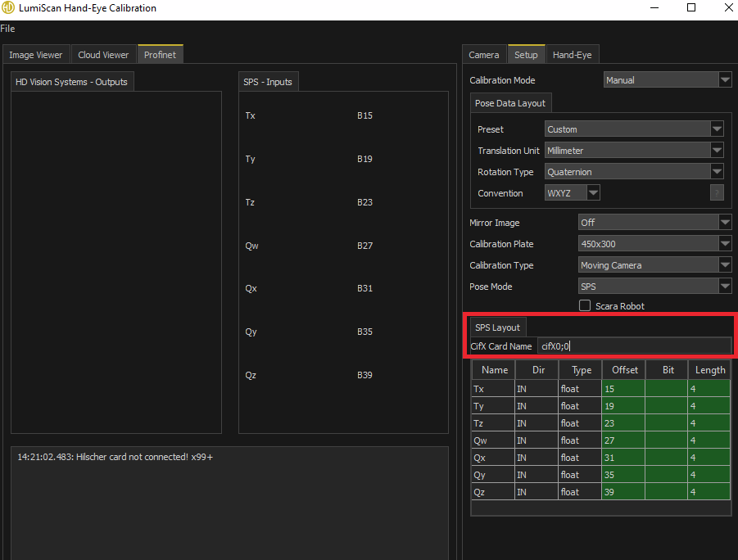738x560 pixels.
Task: Click the Name column header
Action: coord(494,370)
